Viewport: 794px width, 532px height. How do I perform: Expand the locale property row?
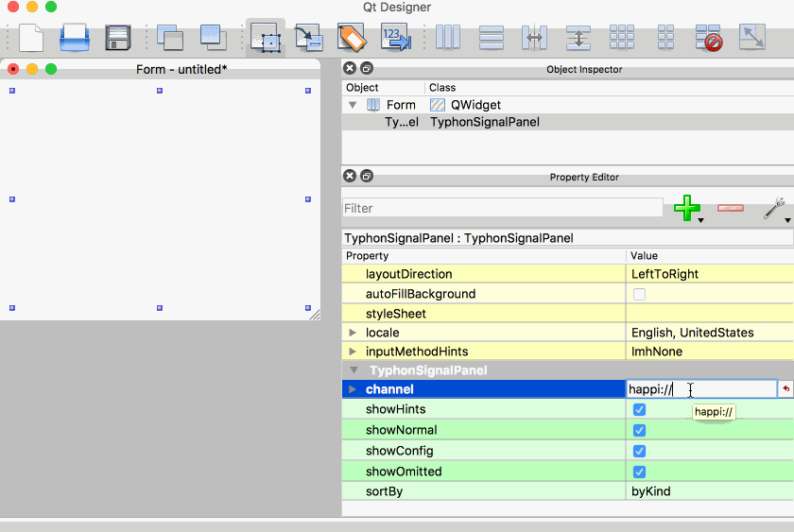point(353,333)
